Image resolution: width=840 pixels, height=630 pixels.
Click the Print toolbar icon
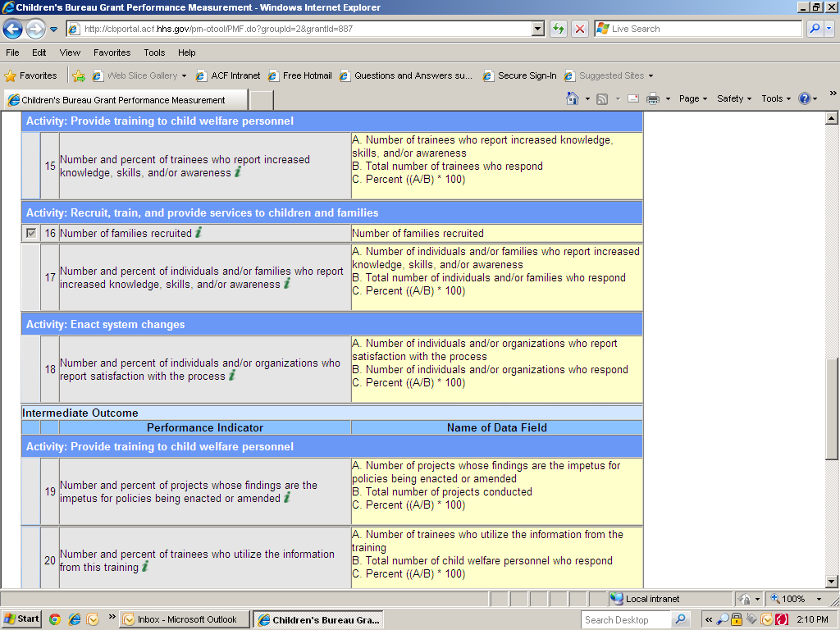[x=653, y=98]
